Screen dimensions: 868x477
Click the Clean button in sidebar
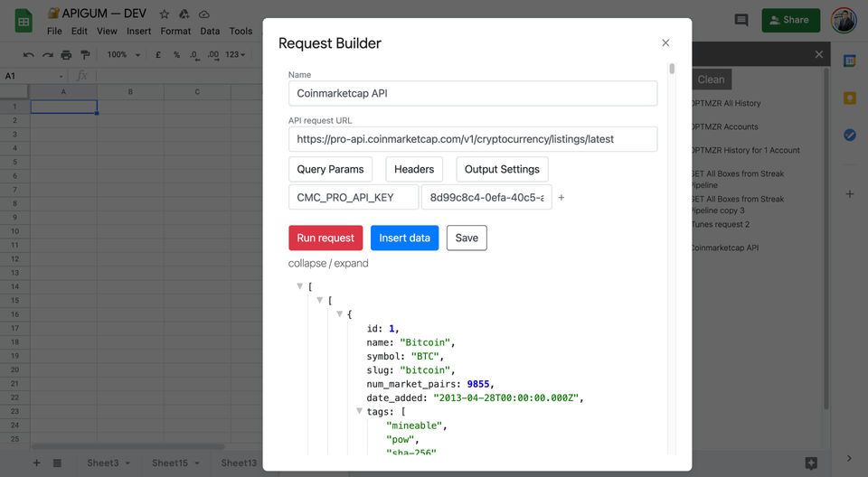(x=712, y=79)
